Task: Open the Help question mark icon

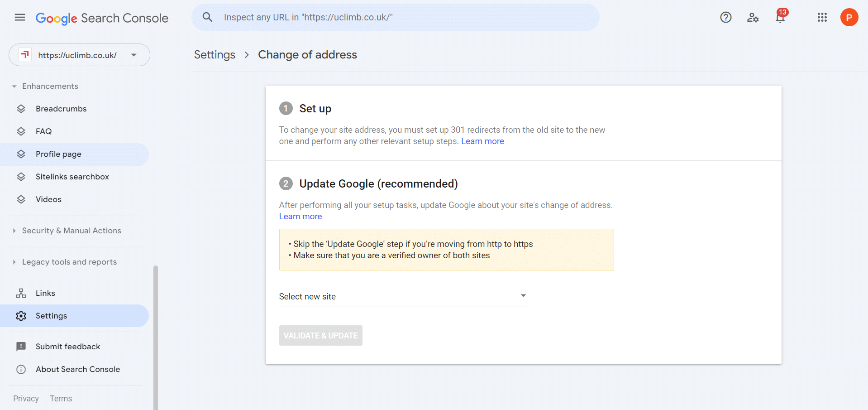Action: [x=725, y=17]
